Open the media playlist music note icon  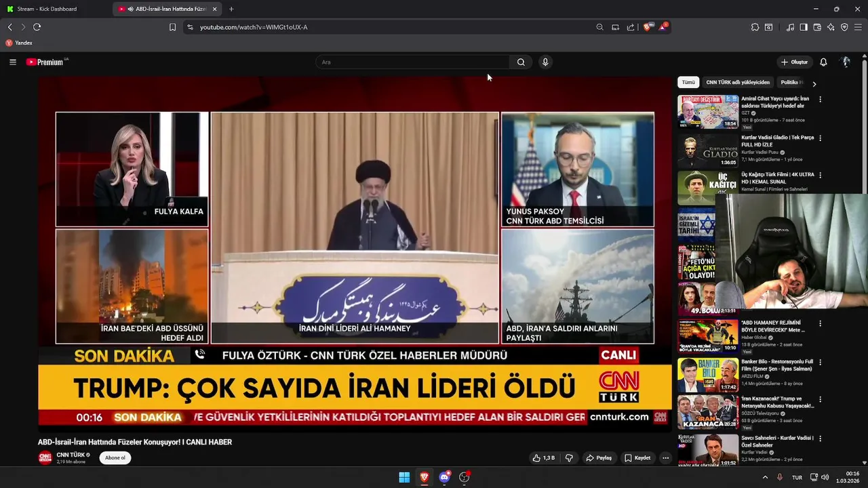click(x=790, y=27)
